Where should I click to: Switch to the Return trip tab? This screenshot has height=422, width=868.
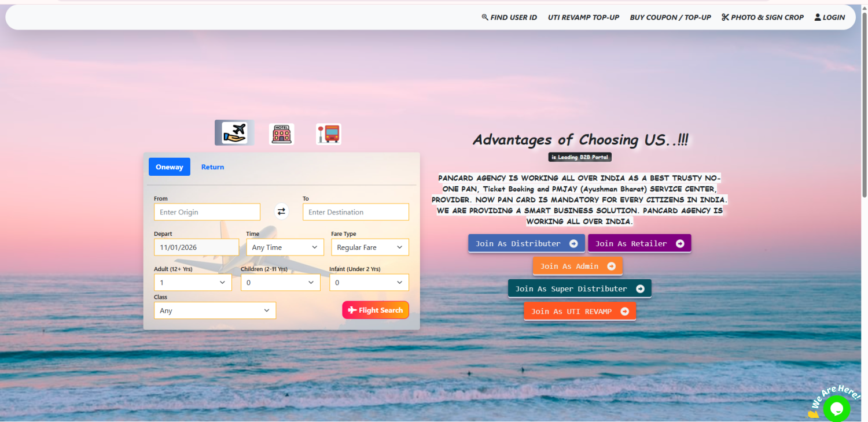pos(212,167)
